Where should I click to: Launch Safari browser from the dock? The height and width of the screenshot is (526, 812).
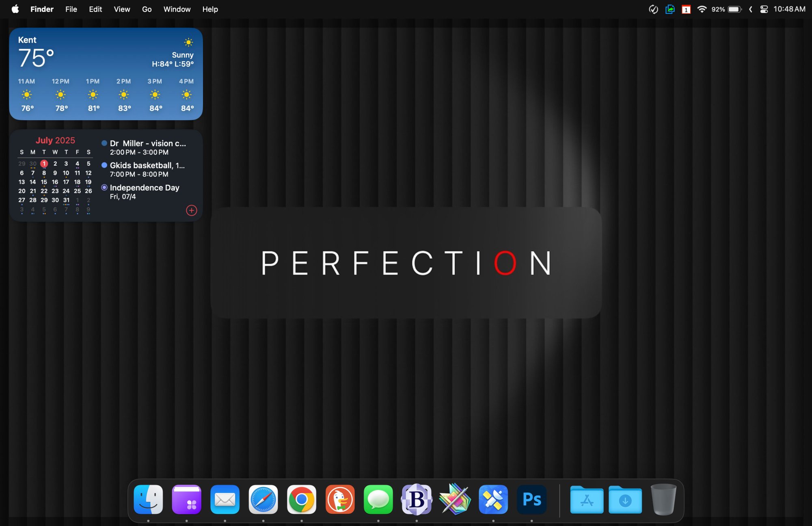(263, 499)
